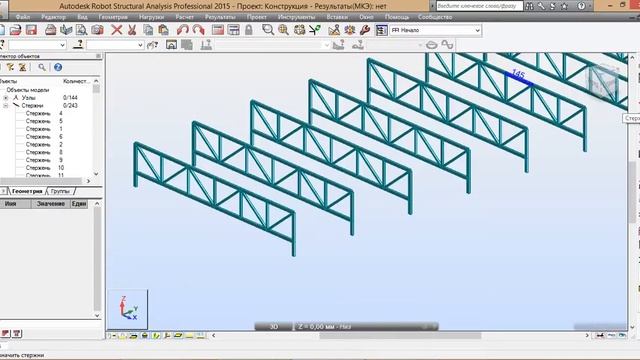640x360 pixels.
Task: Open Результаты menu
Action: click(220, 17)
